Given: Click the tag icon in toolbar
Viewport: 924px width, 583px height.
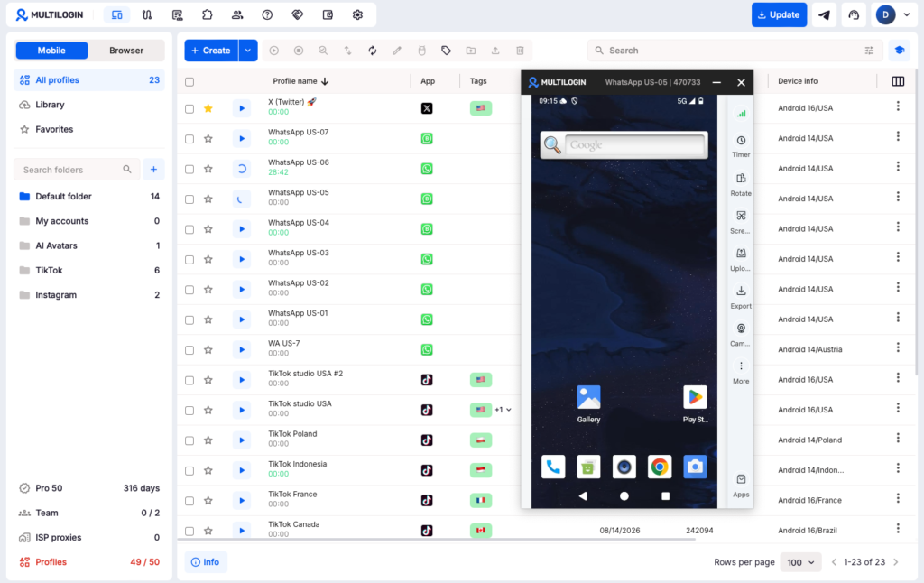Looking at the screenshot, I should point(446,51).
